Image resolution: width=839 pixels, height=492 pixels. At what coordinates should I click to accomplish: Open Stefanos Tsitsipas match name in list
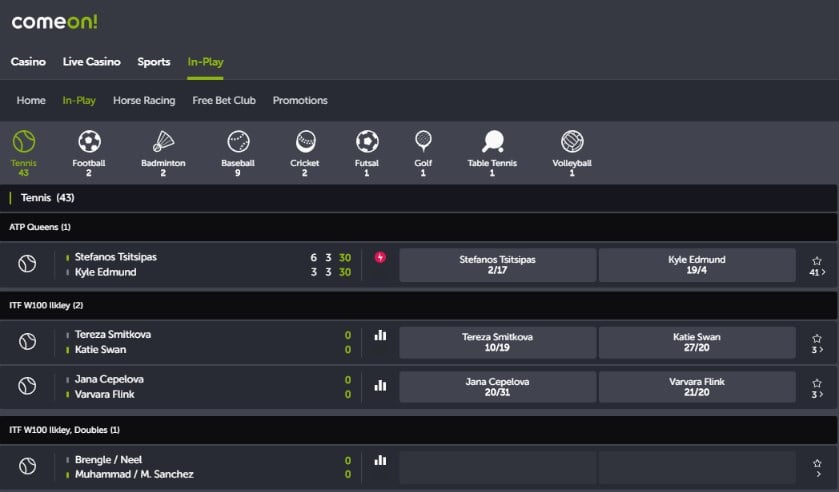(116, 257)
